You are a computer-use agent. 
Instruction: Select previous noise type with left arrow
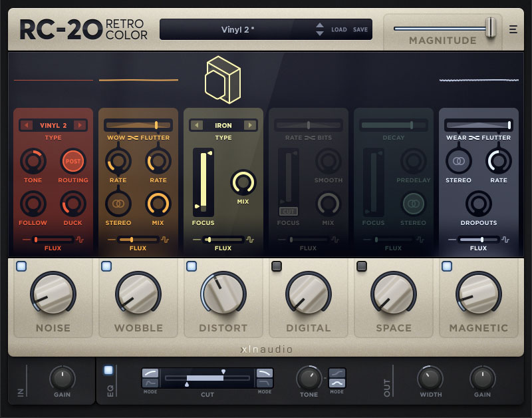[x=26, y=125]
